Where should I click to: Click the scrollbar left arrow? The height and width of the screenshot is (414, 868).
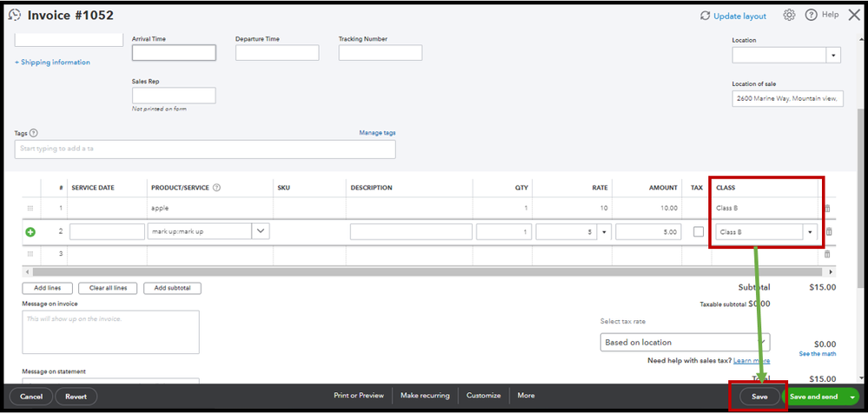pyautogui.click(x=27, y=272)
